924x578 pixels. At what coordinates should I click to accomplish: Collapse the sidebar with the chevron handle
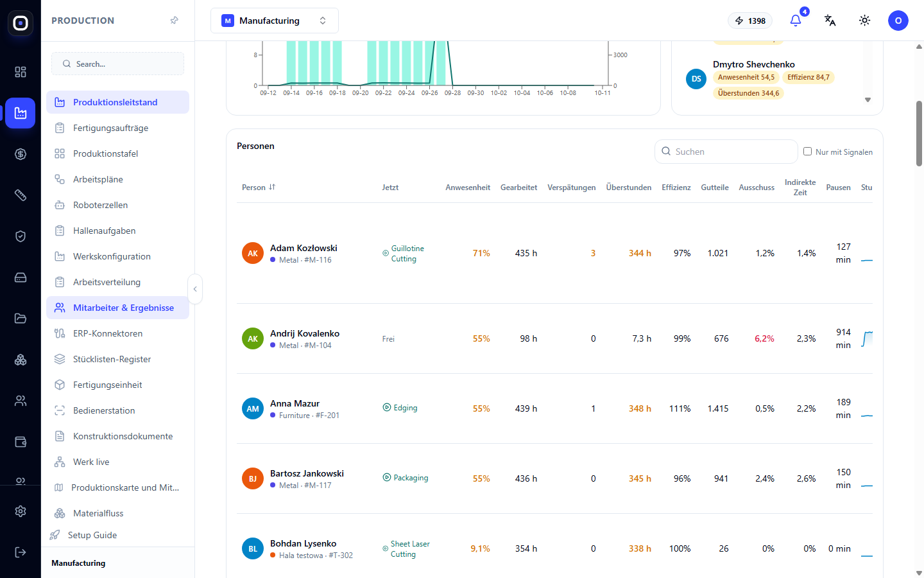[195, 289]
